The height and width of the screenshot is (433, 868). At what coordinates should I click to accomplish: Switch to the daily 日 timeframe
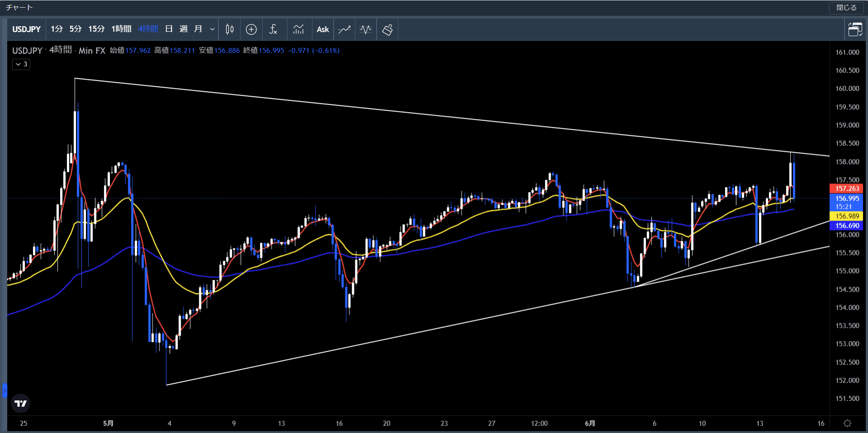(x=169, y=29)
